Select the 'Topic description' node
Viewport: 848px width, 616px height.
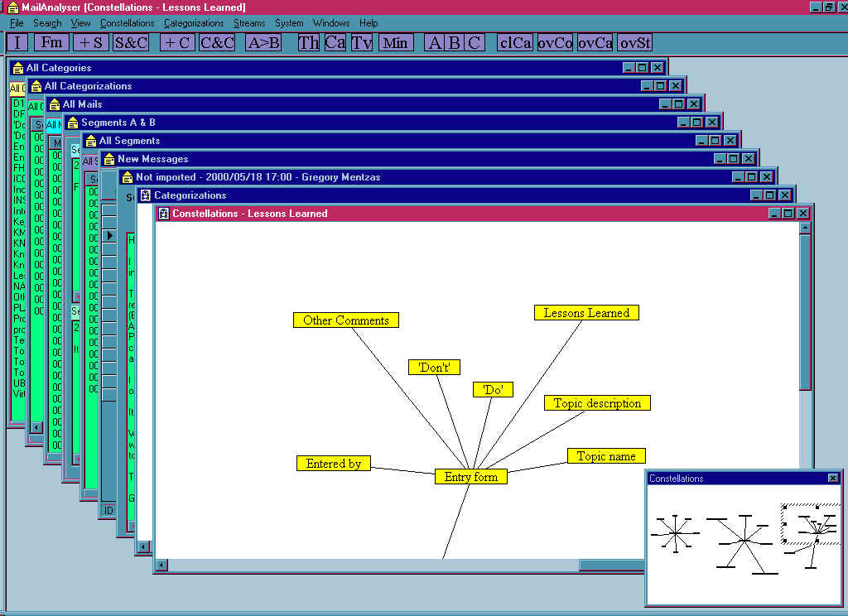(x=597, y=403)
